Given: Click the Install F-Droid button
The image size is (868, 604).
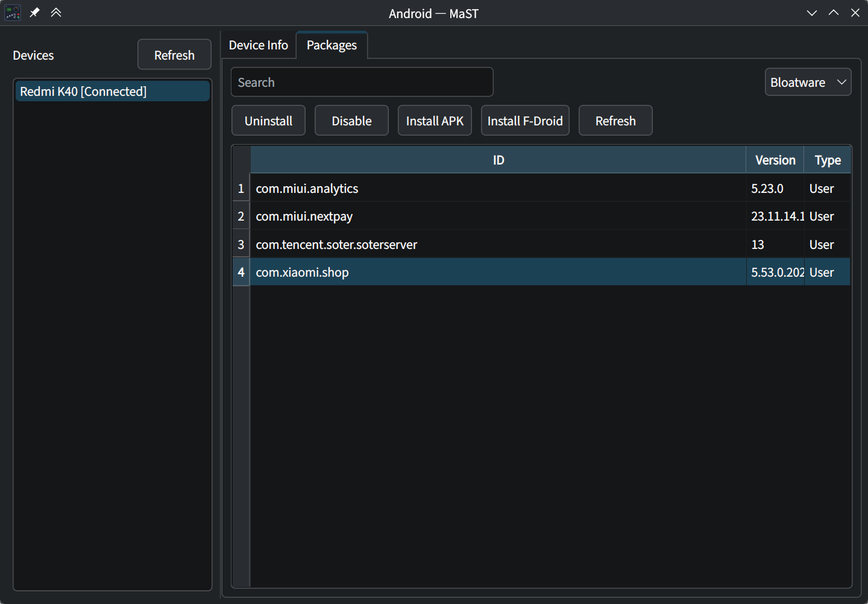Looking at the screenshot, I should (x=525, y=121).
